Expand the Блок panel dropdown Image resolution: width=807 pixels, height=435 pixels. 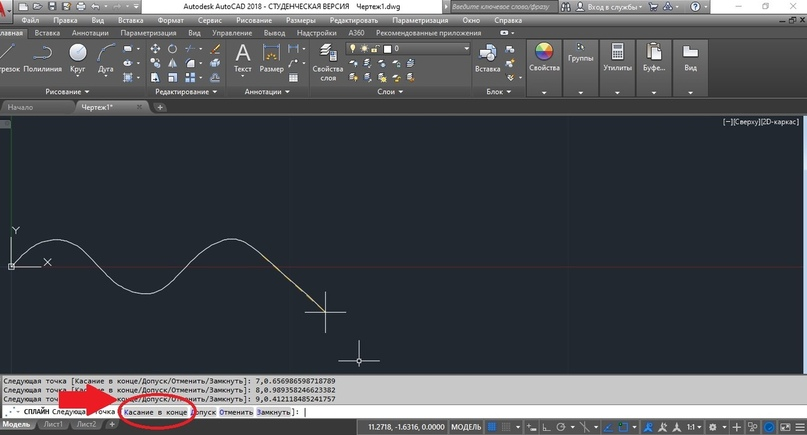pyautogui.click(x=499, y=92)
